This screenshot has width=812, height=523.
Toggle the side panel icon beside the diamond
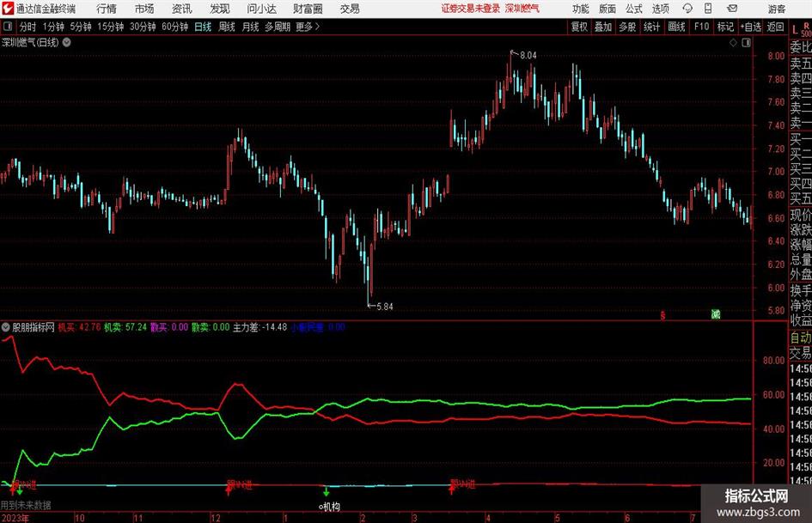click(746, 43)
